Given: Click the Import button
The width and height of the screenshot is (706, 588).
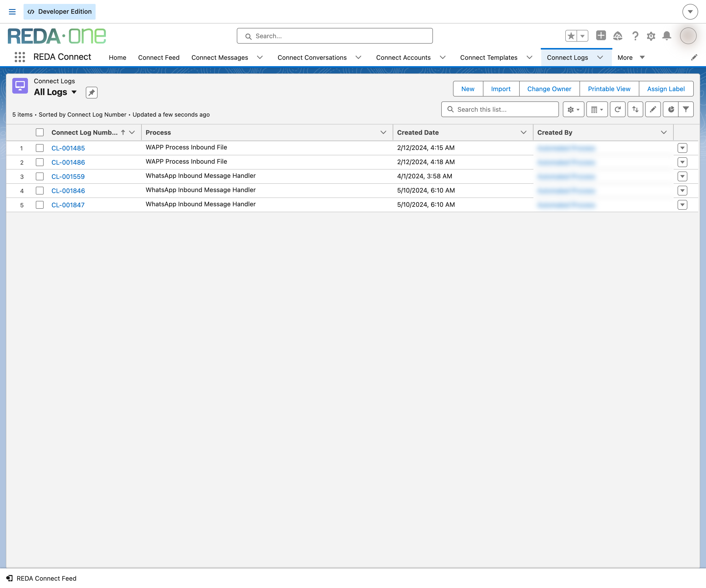Looking at the screenshot, I should tap(501, 89).
